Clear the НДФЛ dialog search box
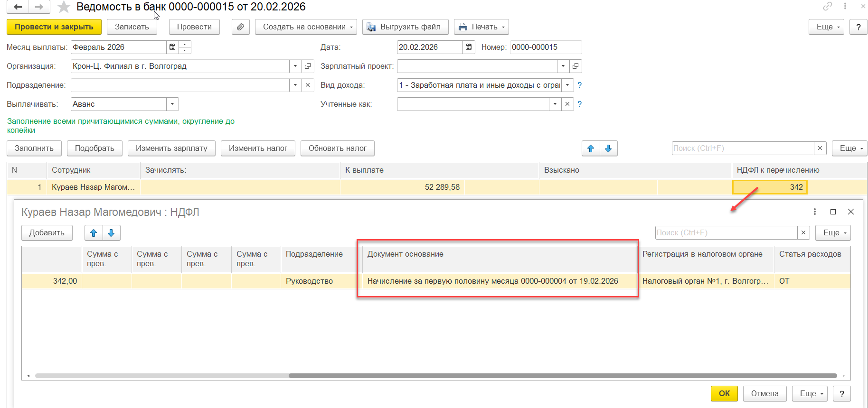The height and width of the screenshot is (408, 868). 803,233
